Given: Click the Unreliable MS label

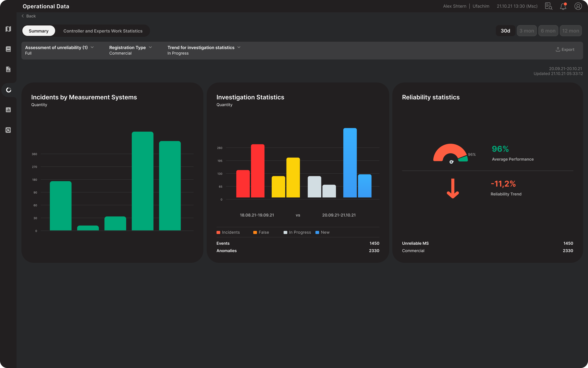Looking at the screenshot, I should tap(415, 243).
